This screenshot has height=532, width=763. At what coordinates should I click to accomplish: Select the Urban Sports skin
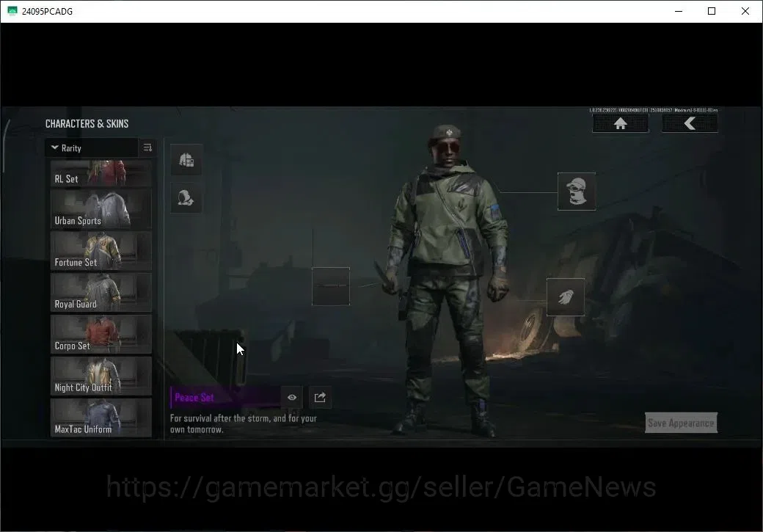point(101,209)
